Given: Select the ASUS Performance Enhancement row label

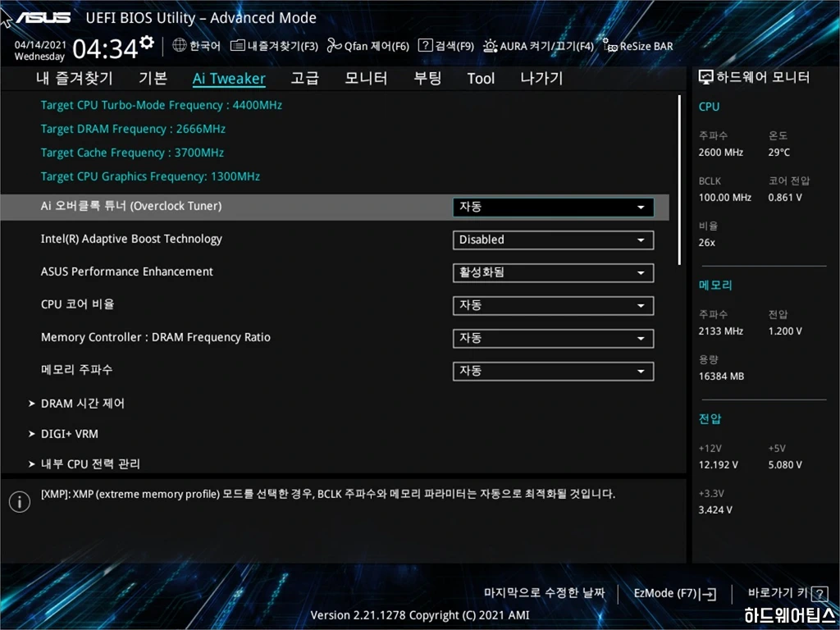Looking at the screenshot, I should point(127,272).
